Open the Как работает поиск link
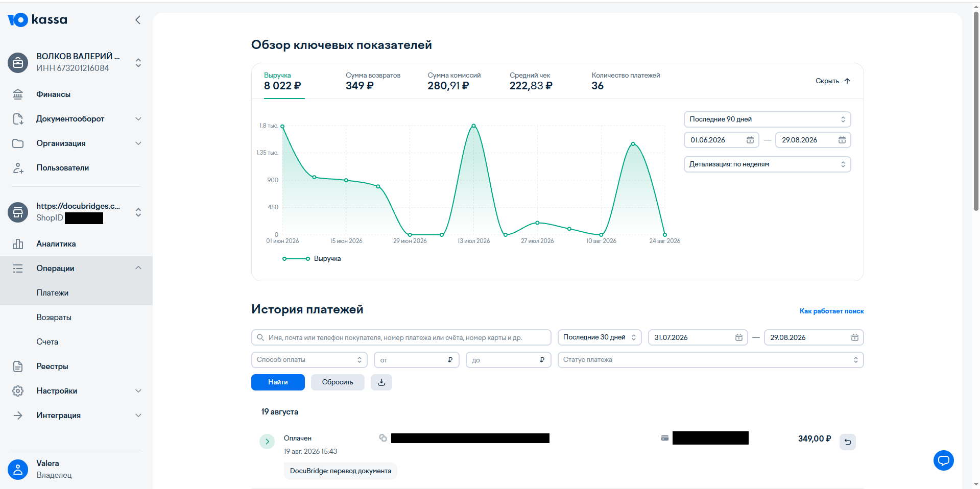 click(x=831, y=311)
